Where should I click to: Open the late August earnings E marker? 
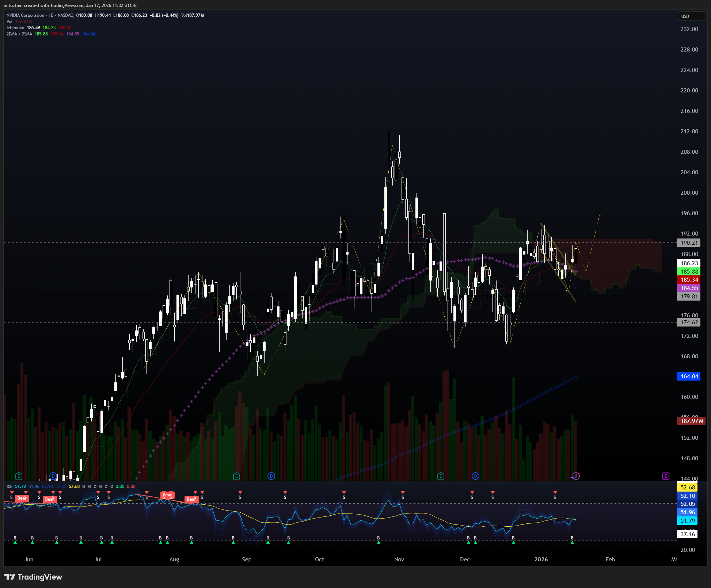tap(236, 476)
